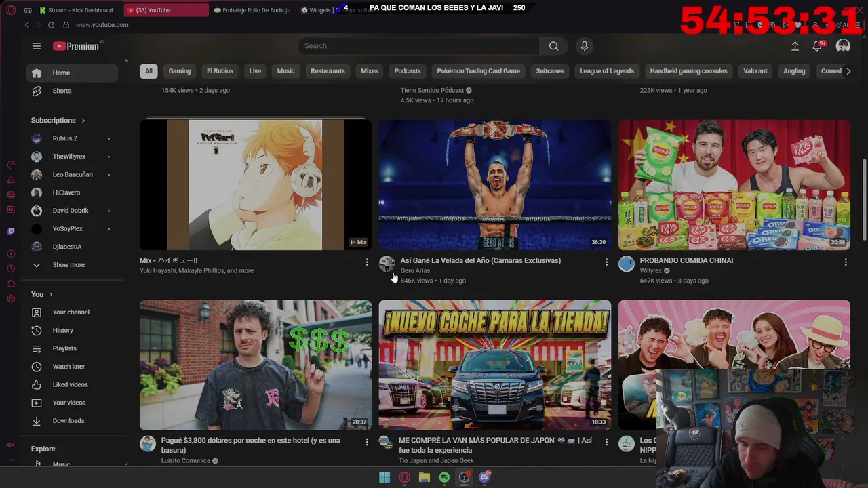The image size is (868, 488).
Task: Reload the page in the browser
Action: tap(51, 25)
